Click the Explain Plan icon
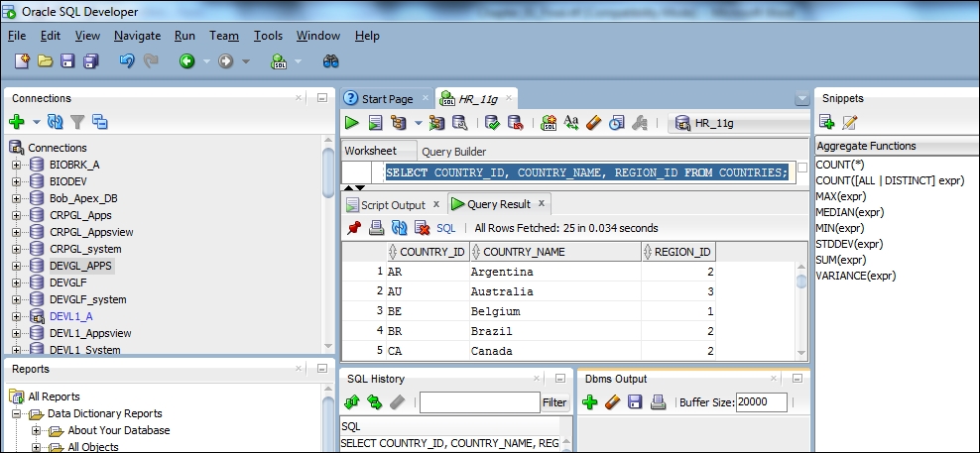 [398, 123]
